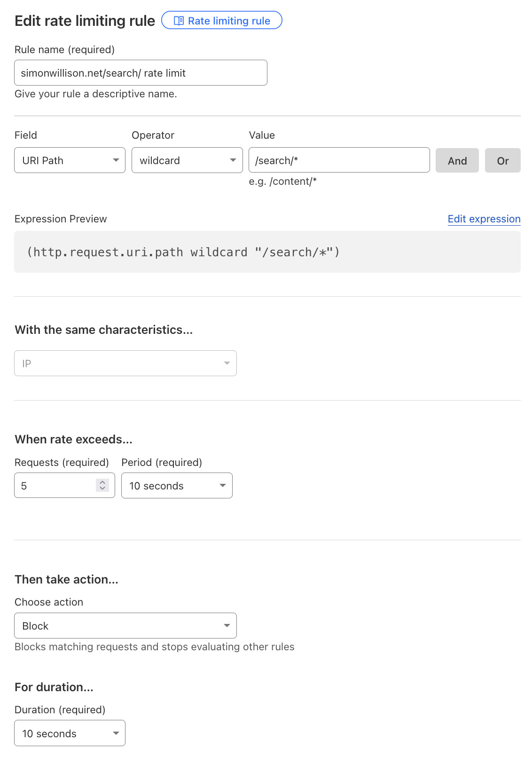Open the Period 10 seconds dropdown
This screenshot has height=757, width=532.
coord(177,486)
